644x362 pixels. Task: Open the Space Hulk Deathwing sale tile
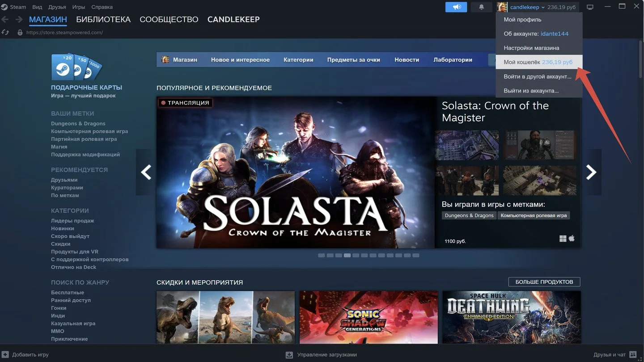click(512, 317)
